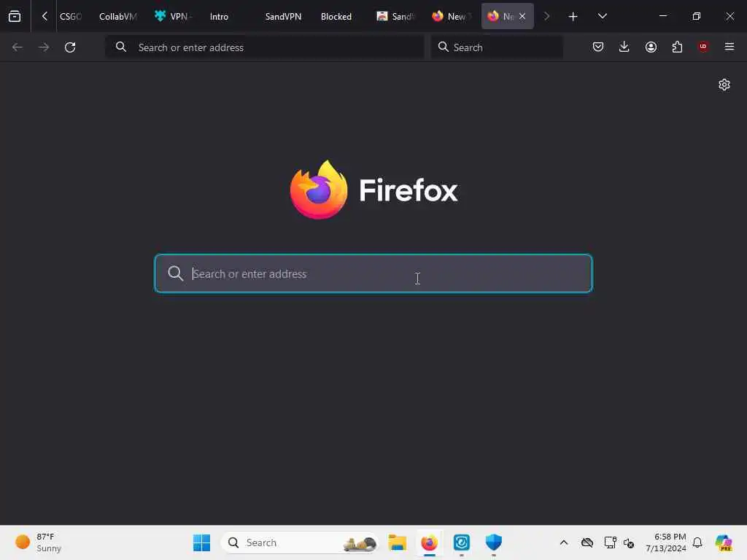Open the clock showing 6:58 PM
Image resolution: width=747 pixels, height=560 pixels.
click(x=666, y=542)
